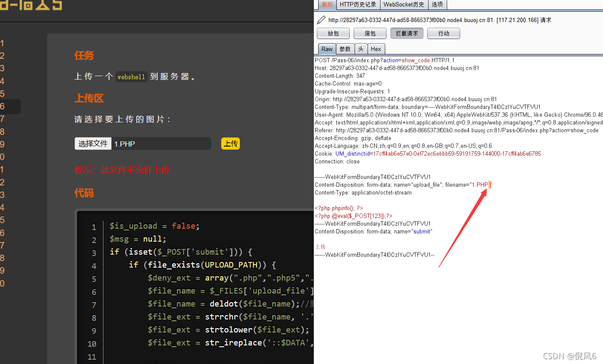This screenshot has width=603, height=364.
Task: Click the yellow 上传 upload button
Action: 231,144
